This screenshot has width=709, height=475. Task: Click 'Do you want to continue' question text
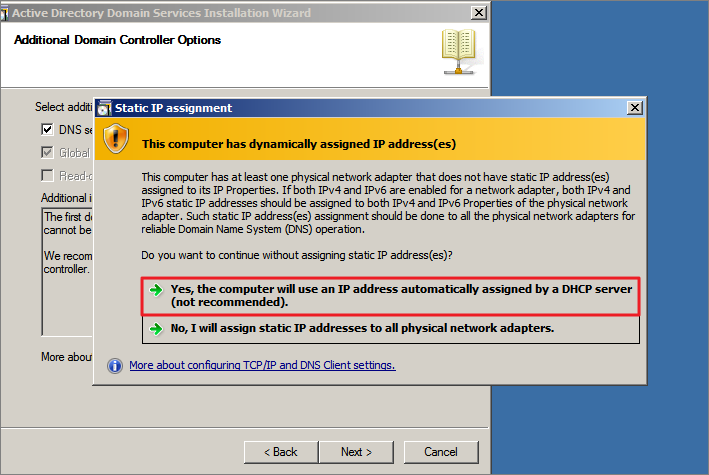[297, 255]
